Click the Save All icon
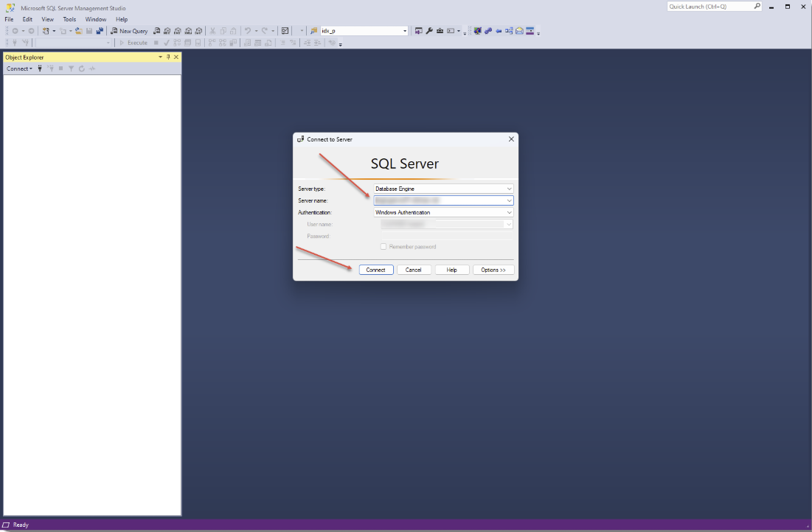This screenshot has height=532, width=812. point(100,31)
